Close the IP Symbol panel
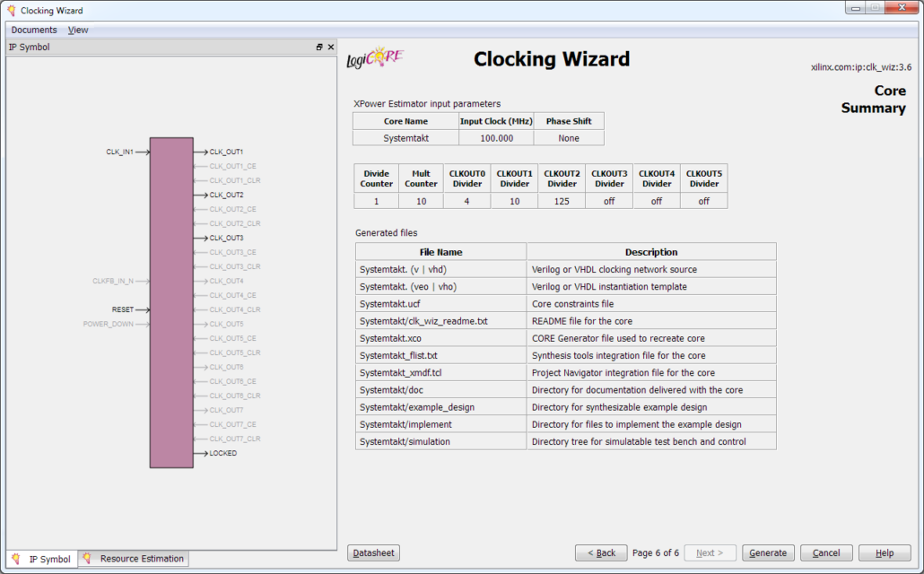The width and height of the screenshot is (924, 574). (331, 48)
